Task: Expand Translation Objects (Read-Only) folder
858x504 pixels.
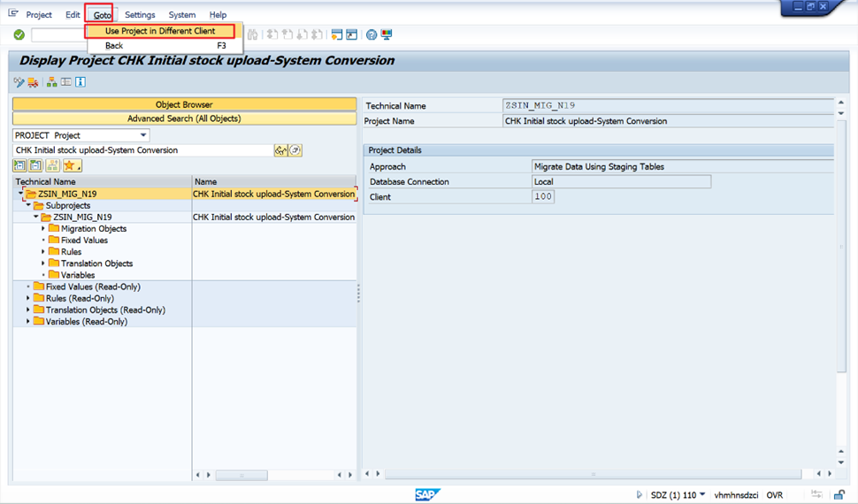Action: point(28,309)
